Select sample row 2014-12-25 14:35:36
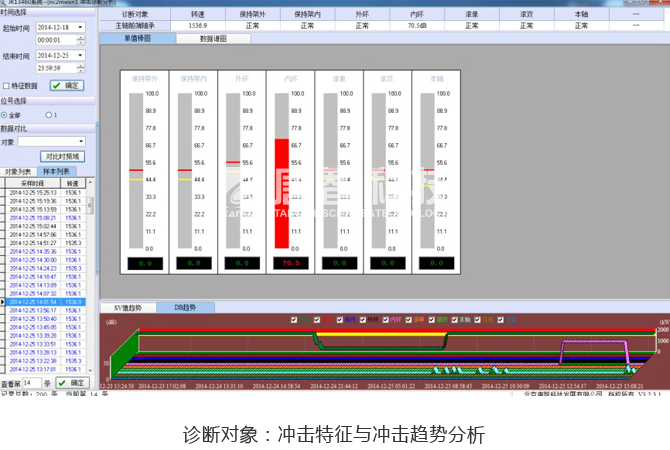The width and height of the screenshot is (670, 450). (45, 252)
